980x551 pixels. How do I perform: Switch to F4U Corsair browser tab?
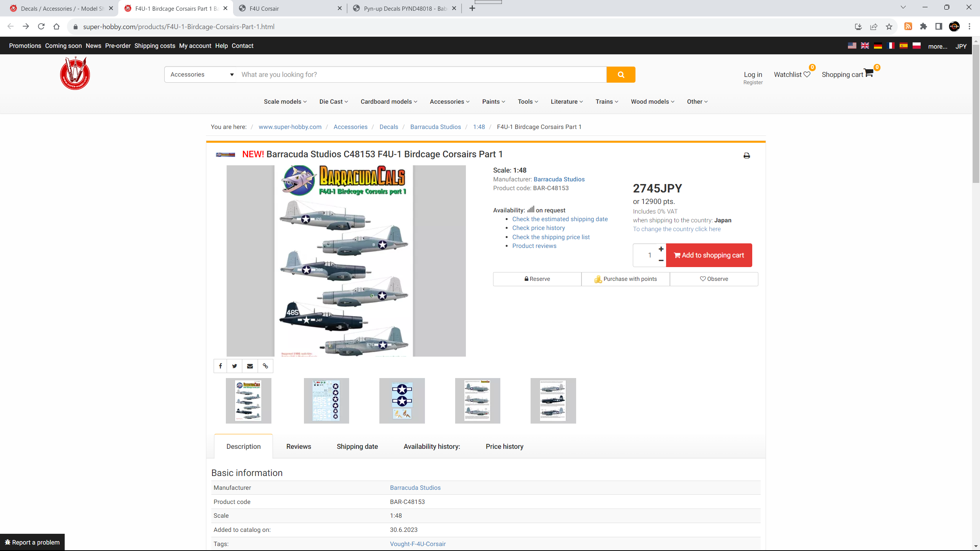pyautogui.click(x=290, y=8)
